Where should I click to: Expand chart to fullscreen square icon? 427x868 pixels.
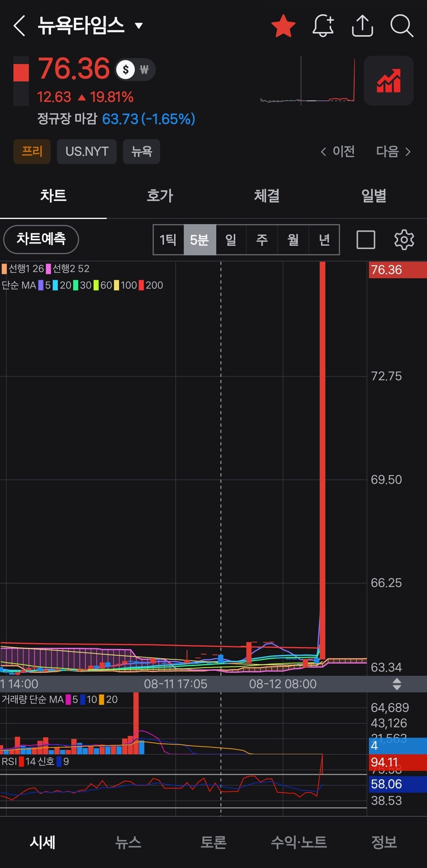coord(366,240)
